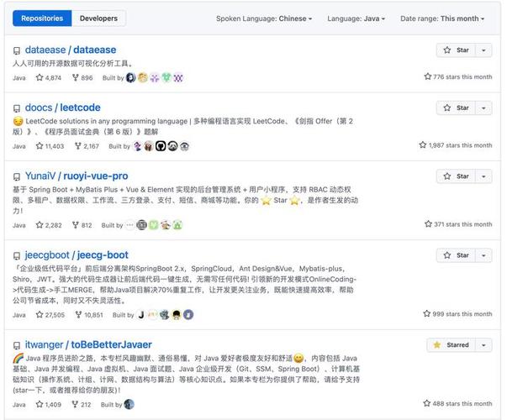Image resolution: width=507 pixels, height=420 pixels.
Task: Click the panda avatar on leetcode row
Action: 172,146
